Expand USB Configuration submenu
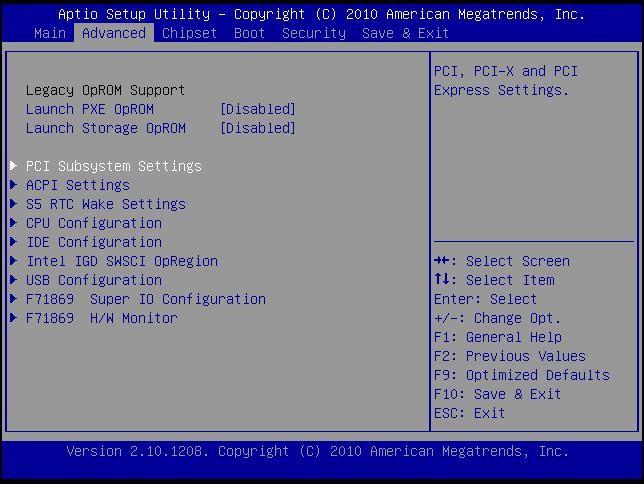Screen dimensions: 644x484 pyautogui.click(x=93, y=280)
